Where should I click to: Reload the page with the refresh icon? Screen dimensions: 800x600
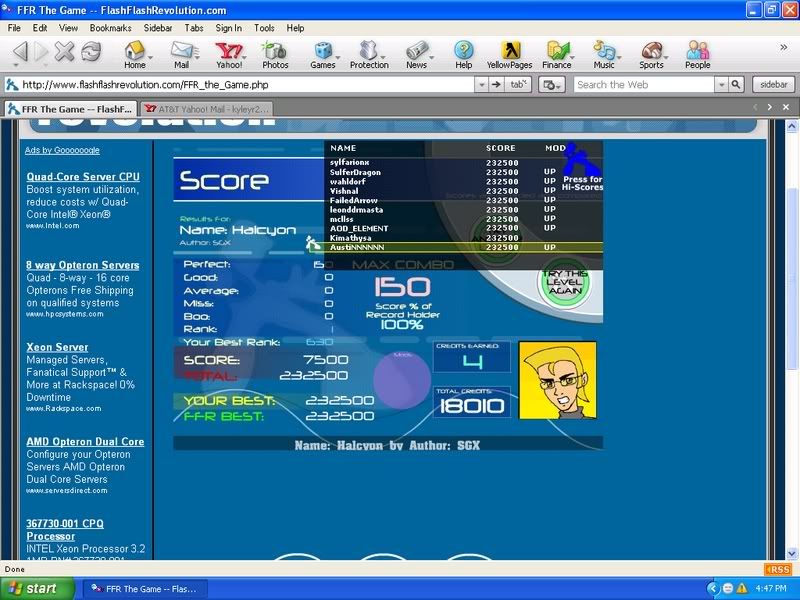(x=91, y=52)
